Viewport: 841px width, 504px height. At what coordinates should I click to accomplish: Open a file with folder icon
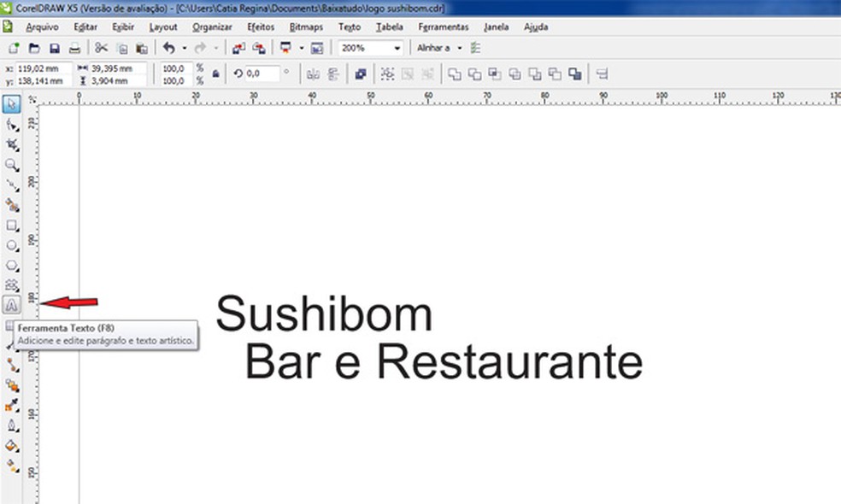[x=34, y=48]
